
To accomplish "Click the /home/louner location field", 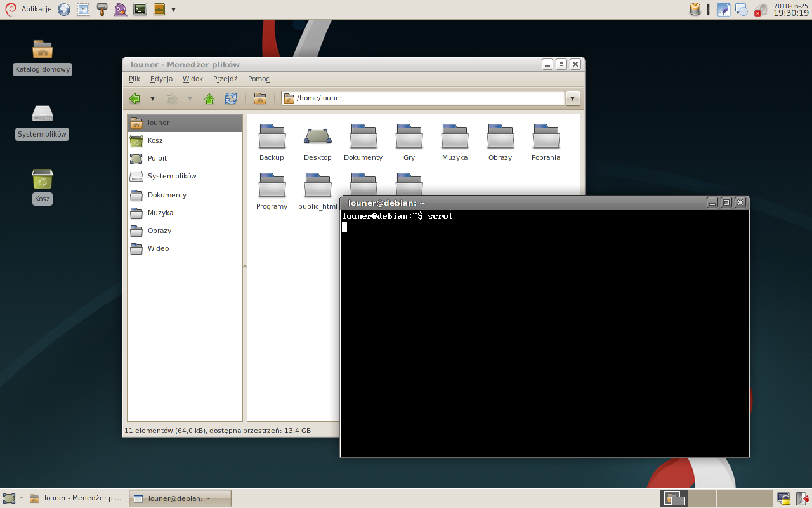I will click(x=423, y=98).
